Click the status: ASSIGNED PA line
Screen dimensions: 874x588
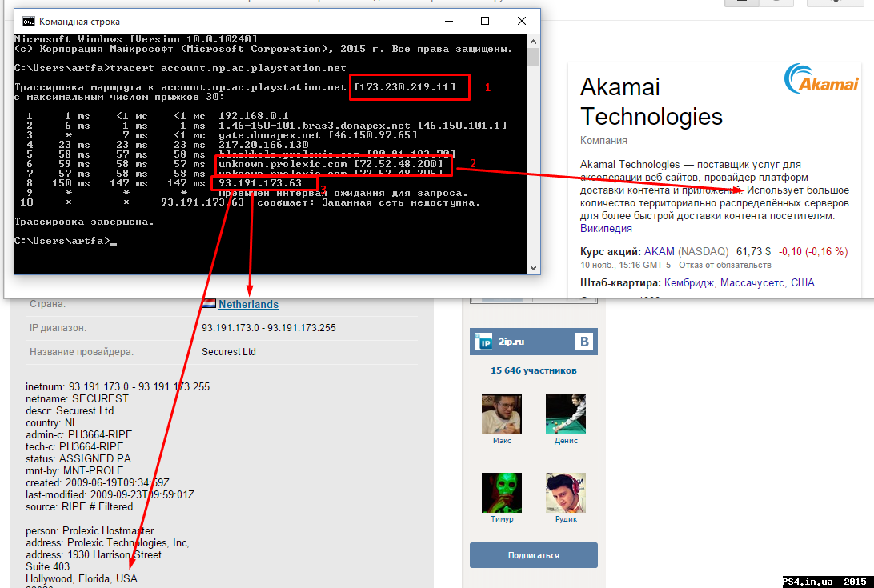[x=78, y=458]
